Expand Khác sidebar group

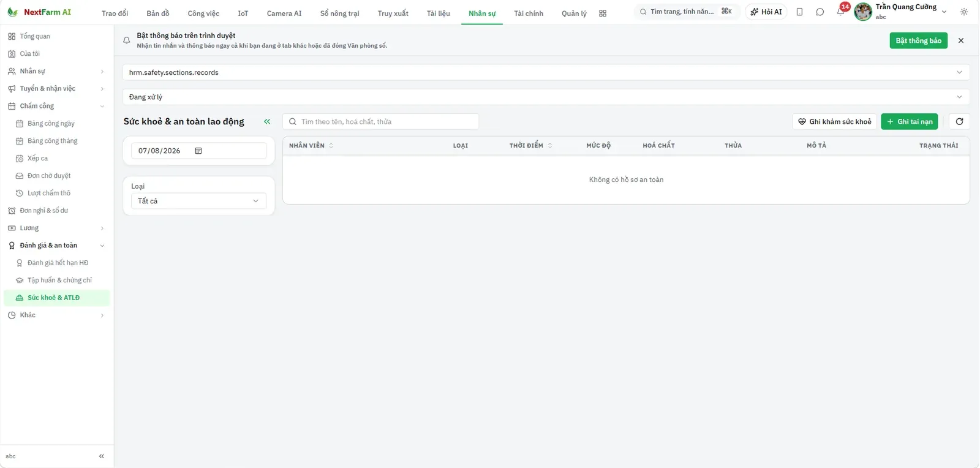[57, 315]
